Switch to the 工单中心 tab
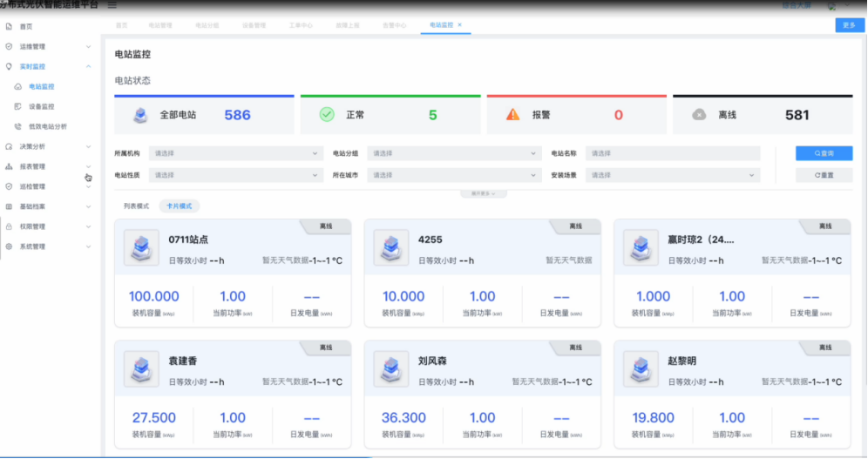 pyautogui.click(x=301, y=25)
